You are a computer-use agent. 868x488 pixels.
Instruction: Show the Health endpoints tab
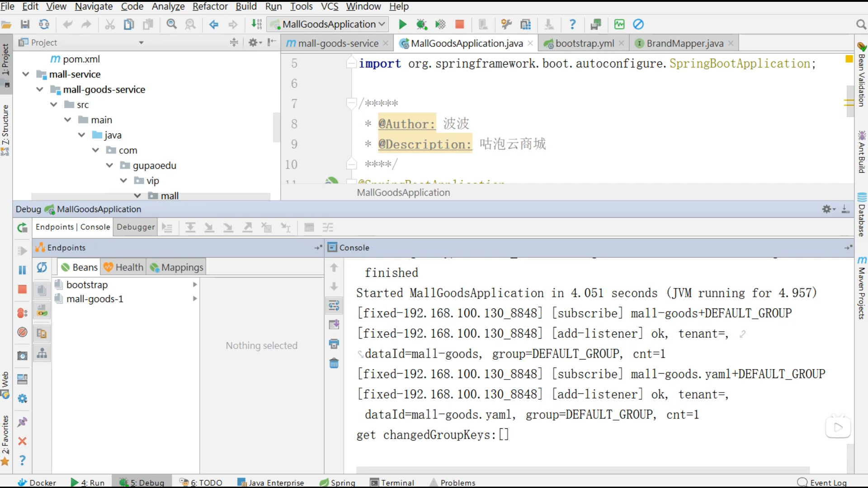[123, 267]
